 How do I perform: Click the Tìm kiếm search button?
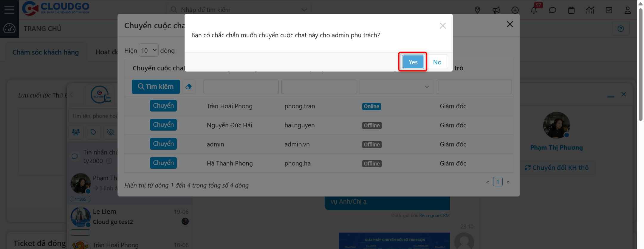pyautogui.click(x=156, y=87)
